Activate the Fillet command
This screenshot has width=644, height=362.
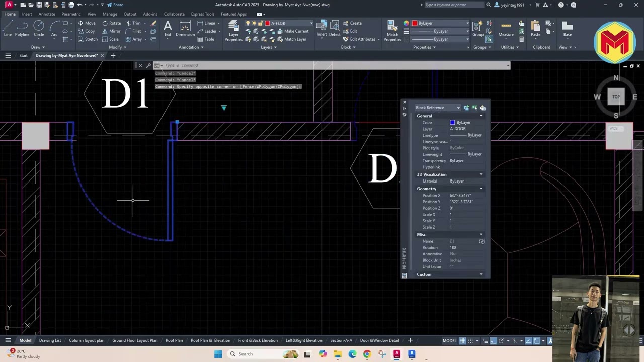(x=133, y=31)
